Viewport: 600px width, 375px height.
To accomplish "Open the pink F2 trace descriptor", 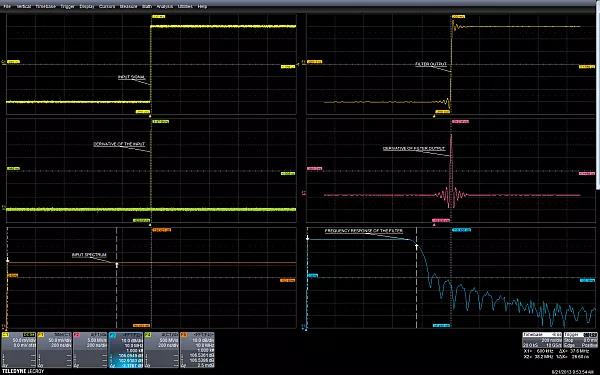I will coord(90,350).
